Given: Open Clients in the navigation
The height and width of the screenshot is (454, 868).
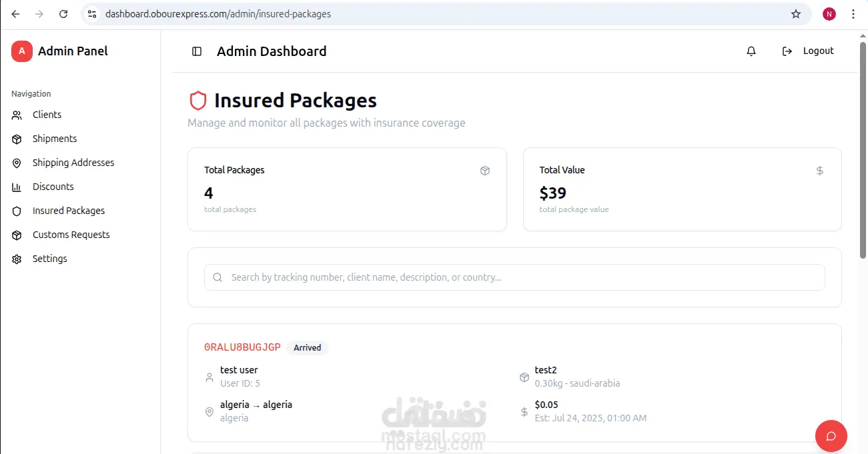Looking at the screenshot, I should click(47, 115).
